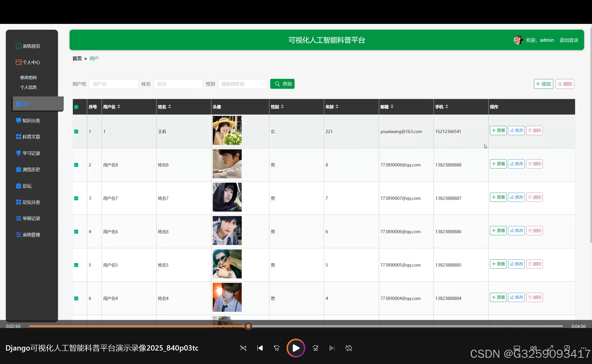
Task: Click 删除 for user 王莉
Action: click(x=535, y=130)
